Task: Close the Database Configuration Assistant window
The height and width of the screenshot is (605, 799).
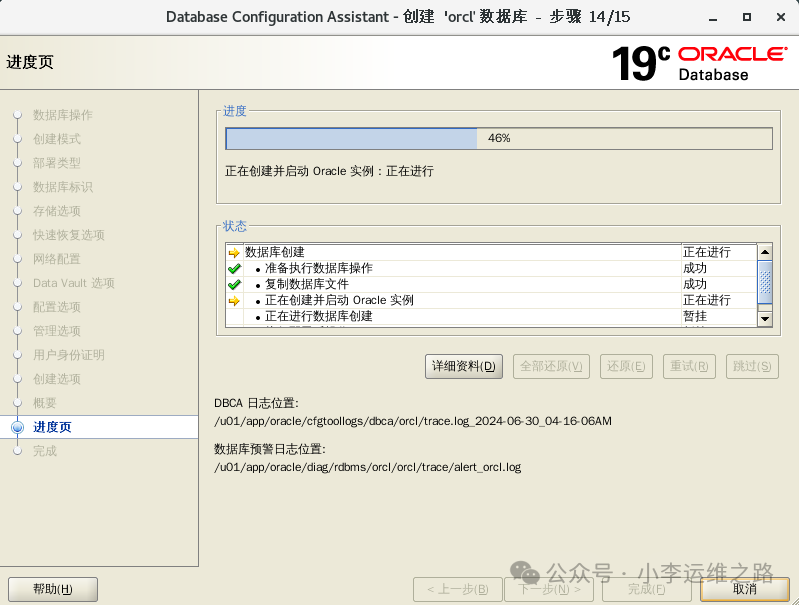Action: pyautogui.click(x=781, y=17)
